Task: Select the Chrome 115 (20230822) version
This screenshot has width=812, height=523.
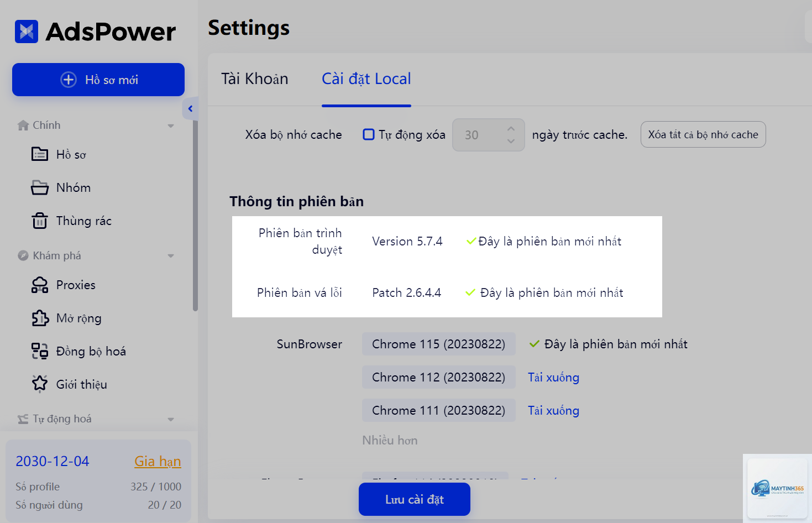Action: click(439, 344)
